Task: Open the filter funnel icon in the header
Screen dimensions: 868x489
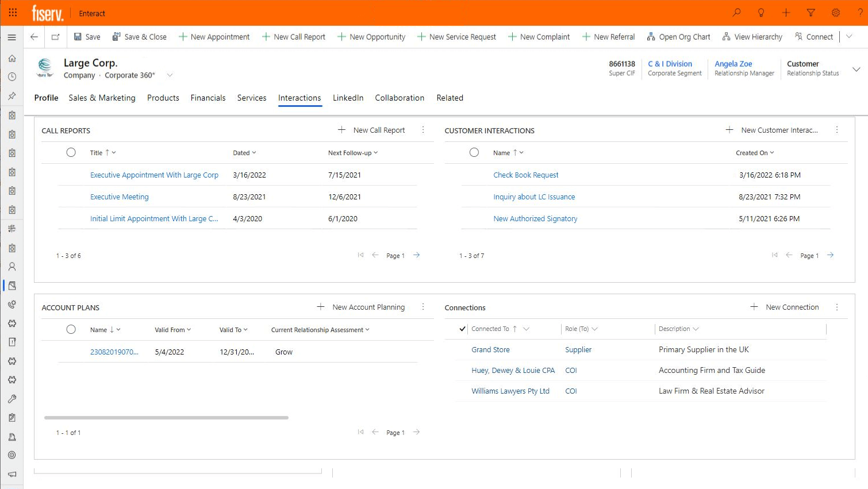Action: point(811,13)
